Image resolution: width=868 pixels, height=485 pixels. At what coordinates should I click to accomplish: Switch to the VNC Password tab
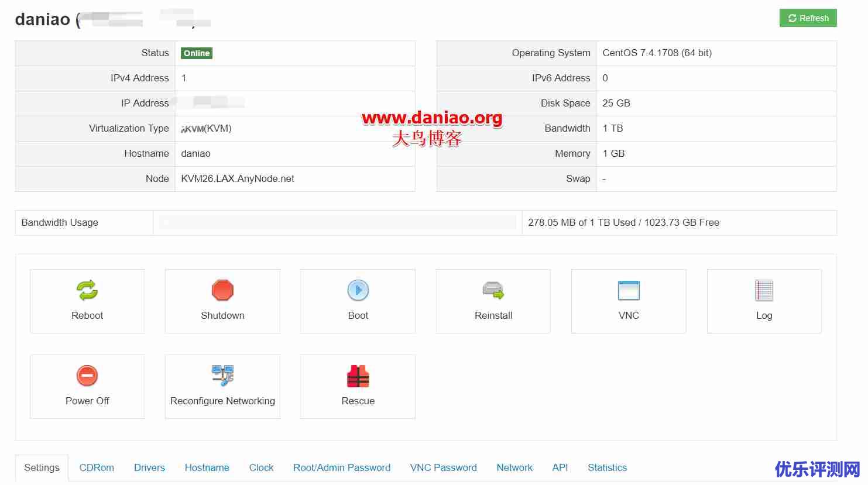[x=444, y=467]
